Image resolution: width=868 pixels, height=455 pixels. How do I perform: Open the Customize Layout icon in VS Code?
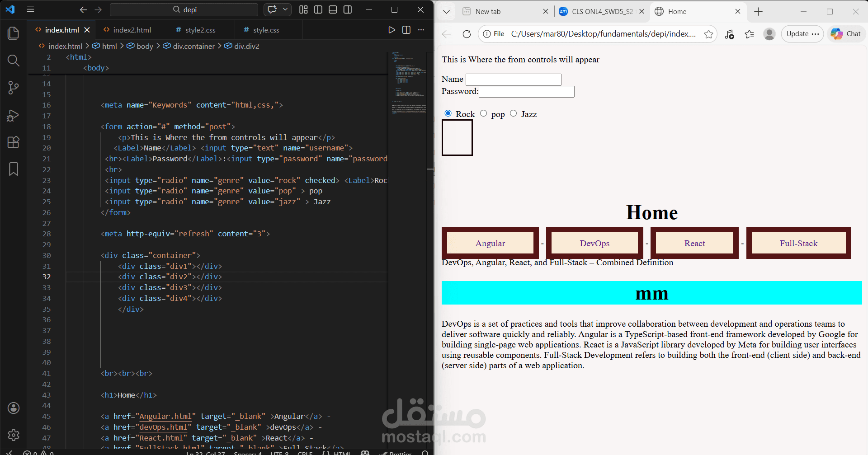[x=303, y=9]
